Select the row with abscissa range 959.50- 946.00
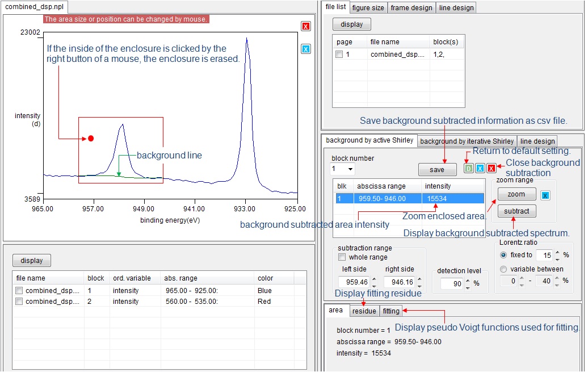This screenshot has width=588, height=372. pos(410,199)
